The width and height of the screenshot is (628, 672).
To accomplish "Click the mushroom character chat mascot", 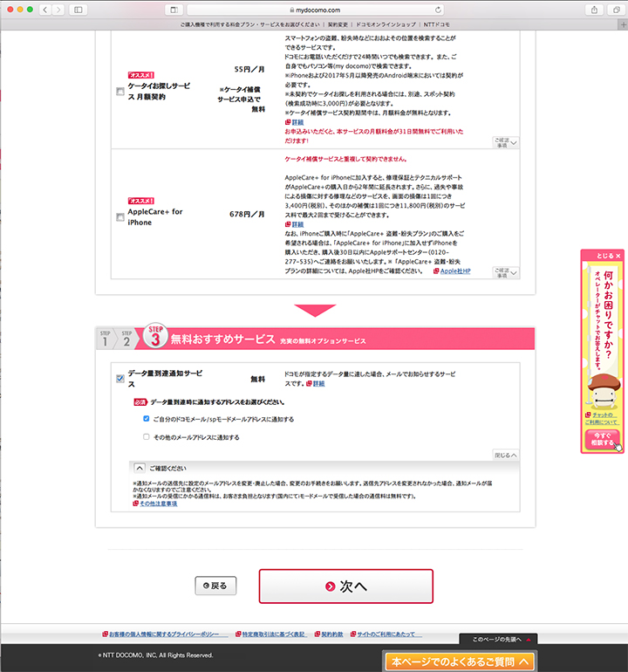I will 604,390.
